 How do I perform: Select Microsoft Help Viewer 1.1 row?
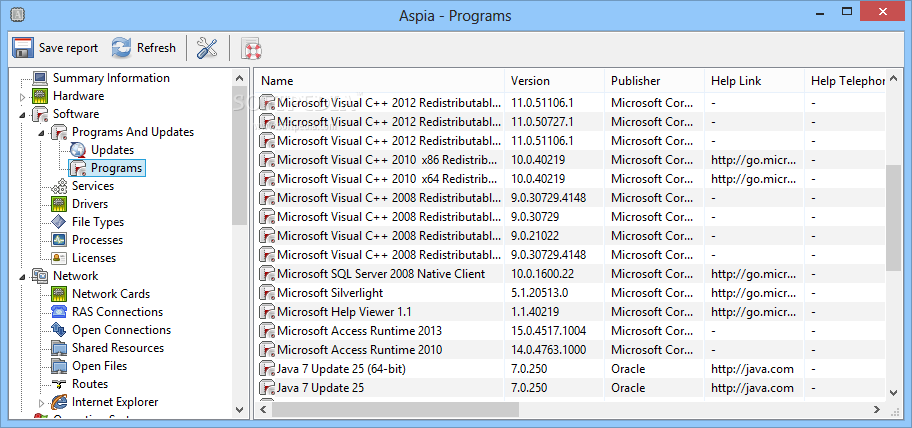[x=571, y=312]
